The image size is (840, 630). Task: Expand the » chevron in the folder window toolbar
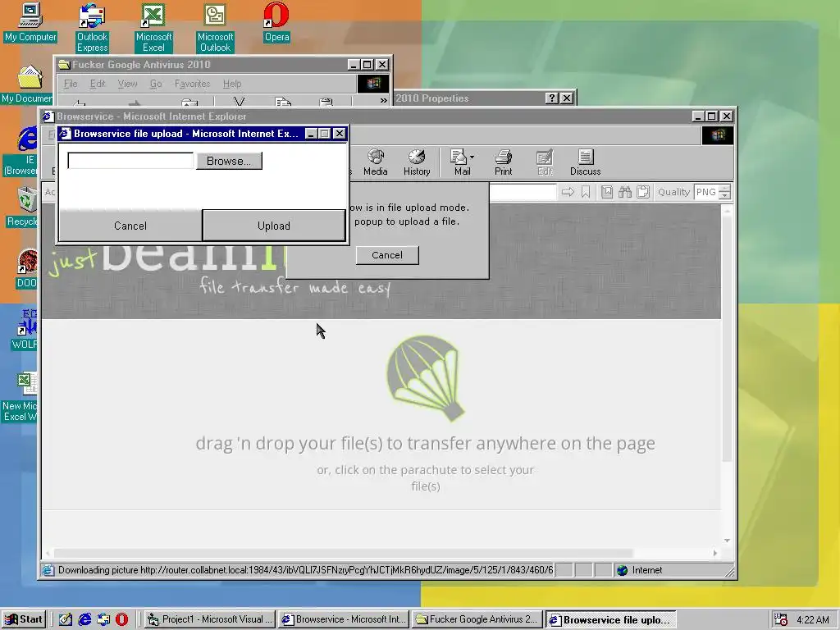383,100
